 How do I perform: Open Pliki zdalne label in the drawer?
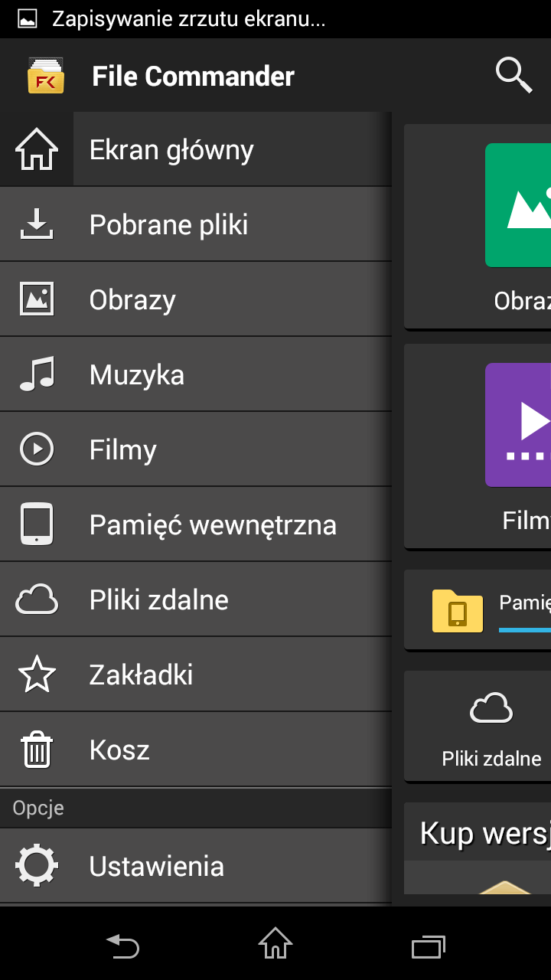coord(159,599)
